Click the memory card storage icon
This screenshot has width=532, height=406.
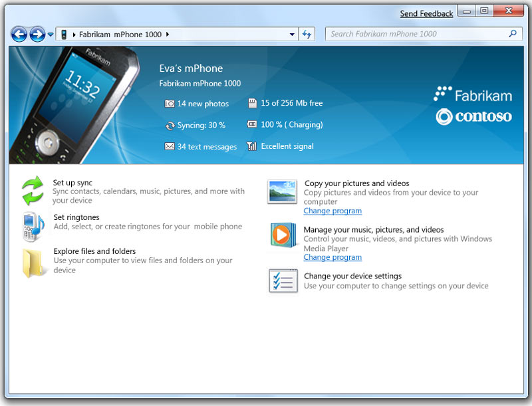click(x=253, y=103)
